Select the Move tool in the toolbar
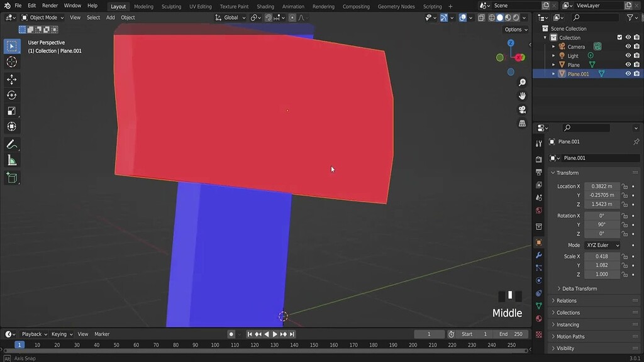 click(11, 79)
